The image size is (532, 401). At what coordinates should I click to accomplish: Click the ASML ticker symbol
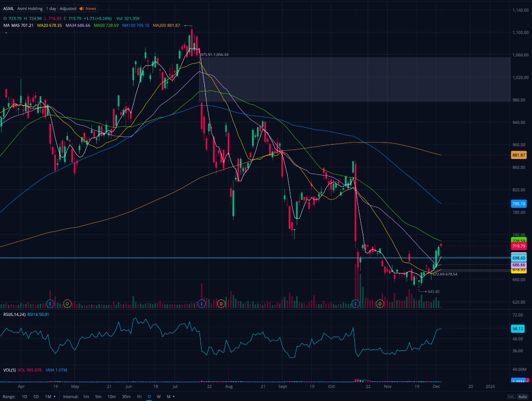pyautogui.click(x=9, y=9)
